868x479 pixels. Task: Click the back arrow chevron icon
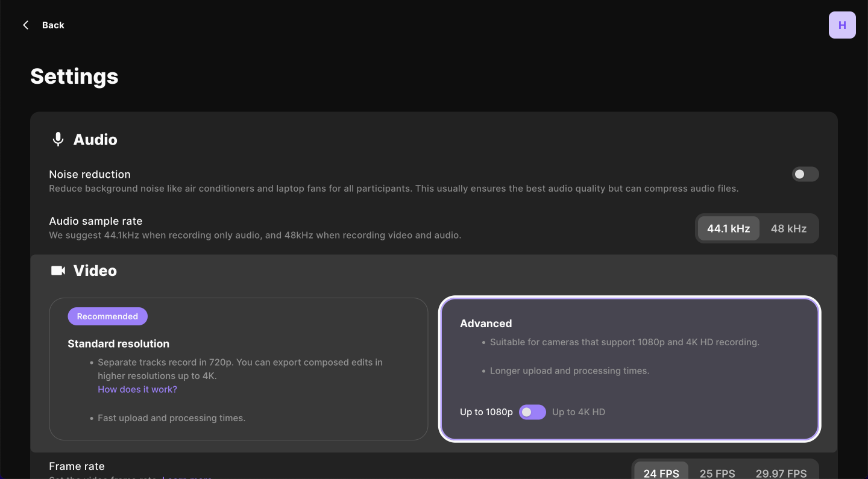[x=25, y=25]
